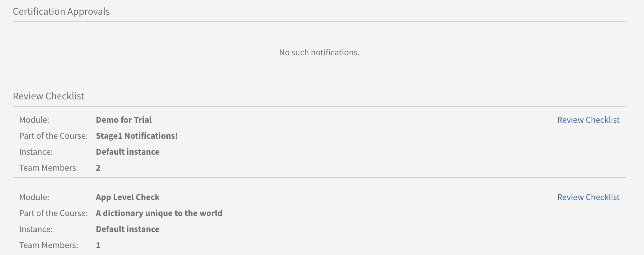
Task: Click the 'No such notifications.' message
Action: coord(319,52)
